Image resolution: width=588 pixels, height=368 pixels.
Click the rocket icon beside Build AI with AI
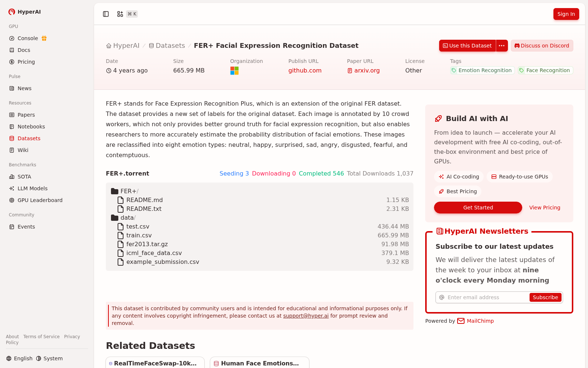click(438, 118)
